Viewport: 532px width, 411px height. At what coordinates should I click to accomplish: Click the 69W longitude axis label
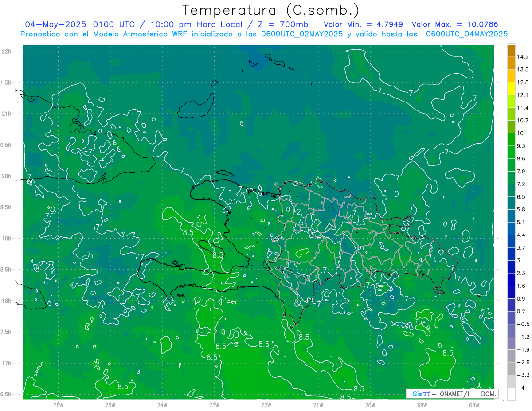[x=422, y=405]
